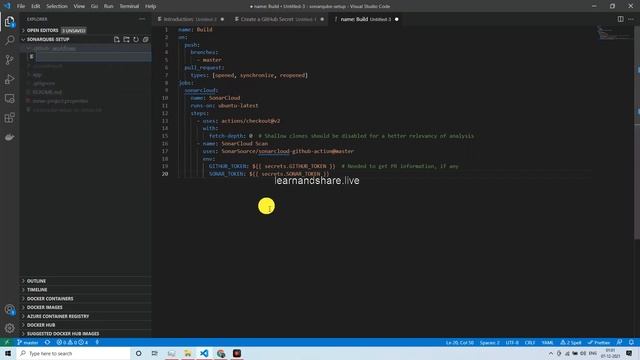Click master branch in status bar
640x360 pixels.
[28, 342]
